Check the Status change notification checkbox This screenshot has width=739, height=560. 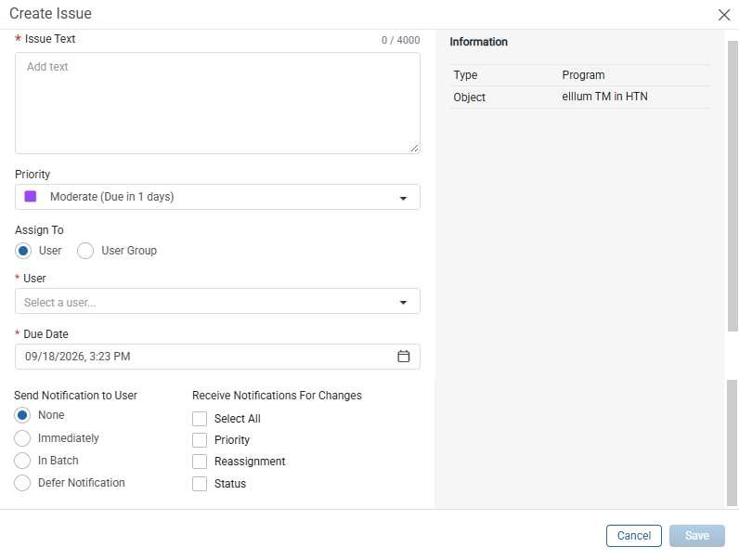pyautogui.click(x=200, y=484)
